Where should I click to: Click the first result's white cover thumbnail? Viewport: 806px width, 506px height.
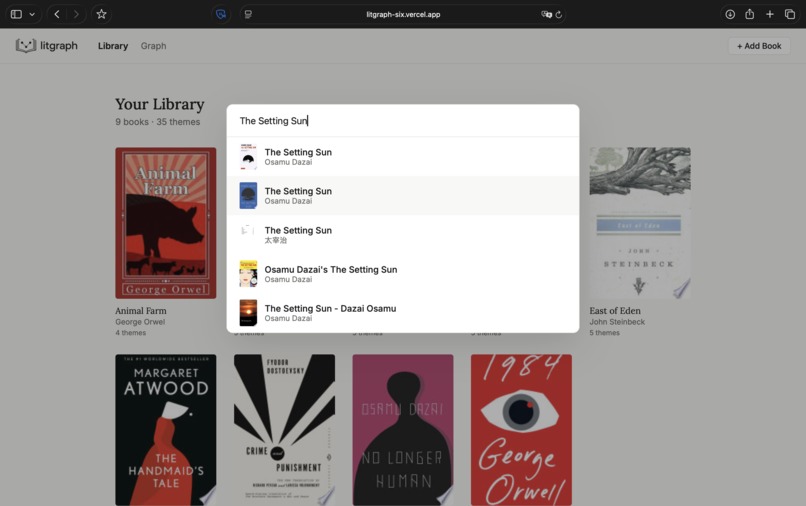[x=248, y=157]
